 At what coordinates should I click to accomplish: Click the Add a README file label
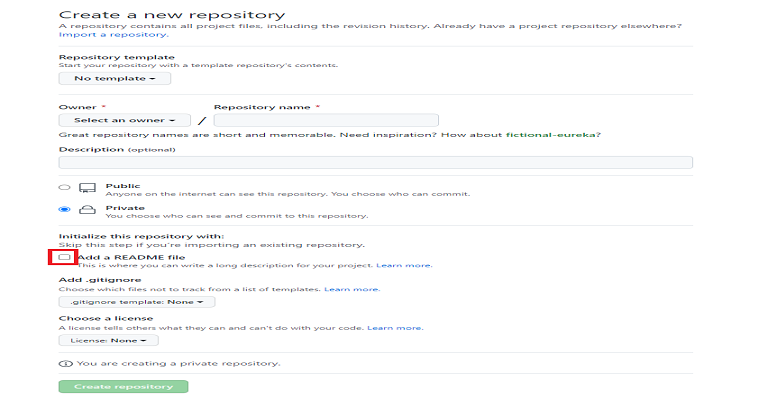click(131, 257)
